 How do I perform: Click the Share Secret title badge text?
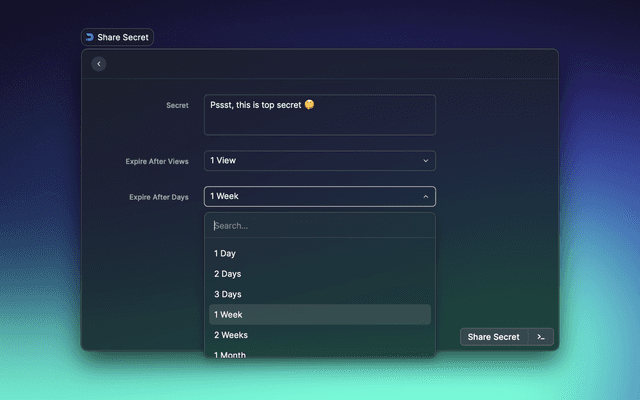[x=123, y=37]
